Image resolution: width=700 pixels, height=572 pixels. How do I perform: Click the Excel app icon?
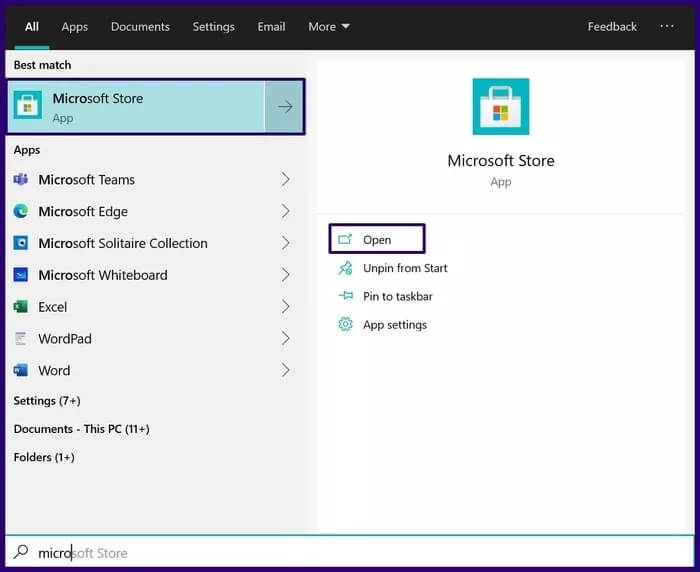(x=21, y=307)
